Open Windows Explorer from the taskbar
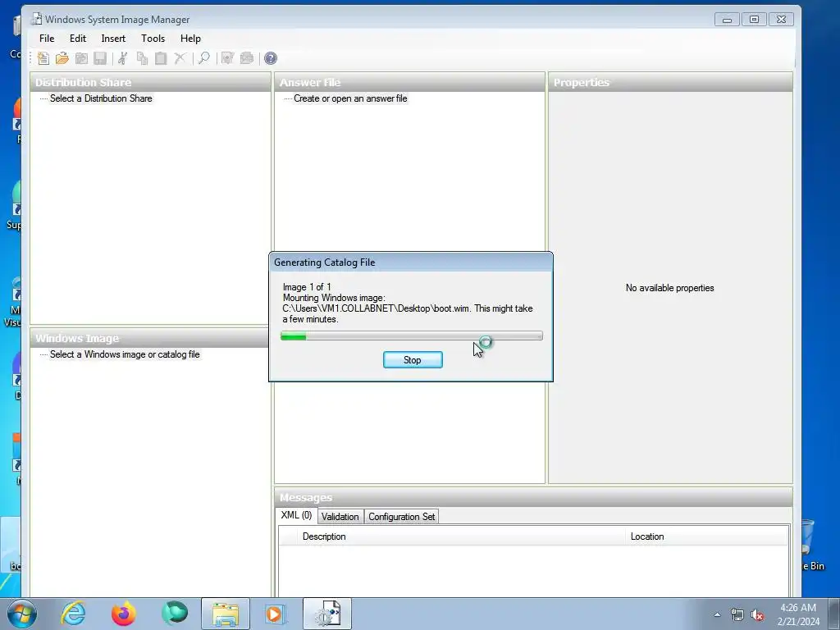840x630 pixels. coord(226,614)
